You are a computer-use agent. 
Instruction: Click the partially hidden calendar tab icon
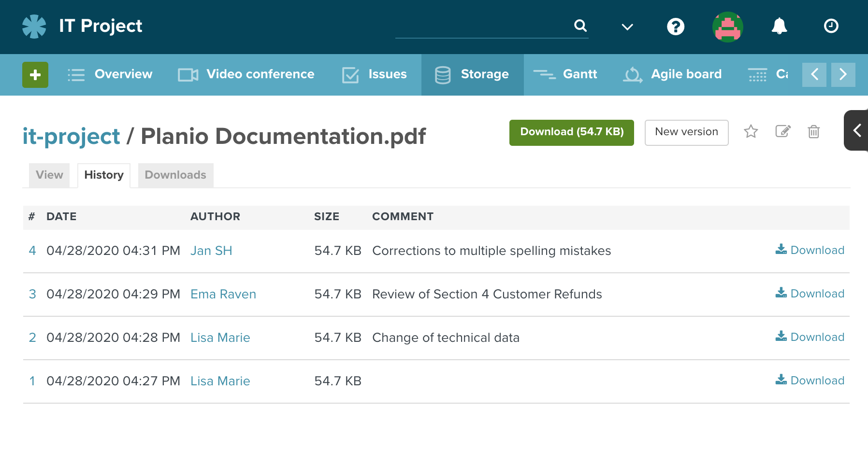tap(757, 75)
